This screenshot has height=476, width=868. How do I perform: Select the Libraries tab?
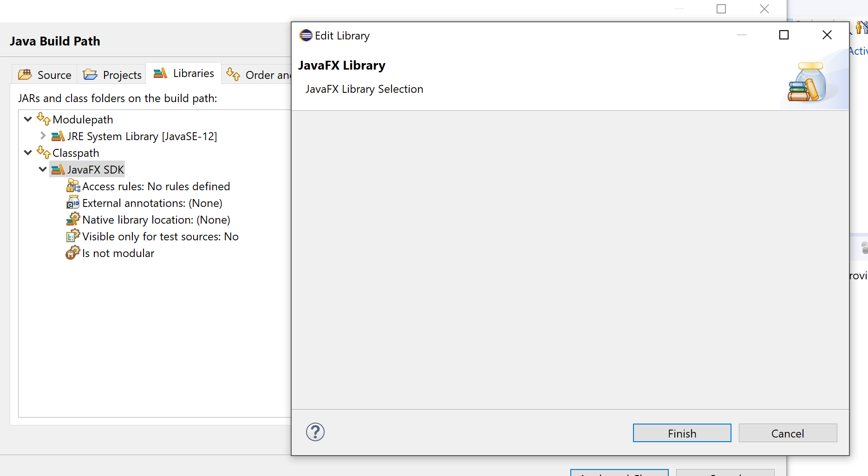pos(183,73)
